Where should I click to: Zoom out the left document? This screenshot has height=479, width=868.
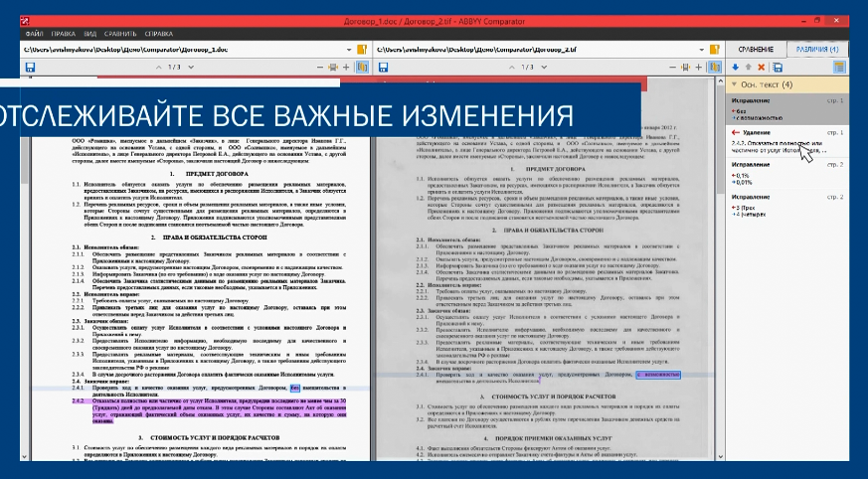pos(320,67)
